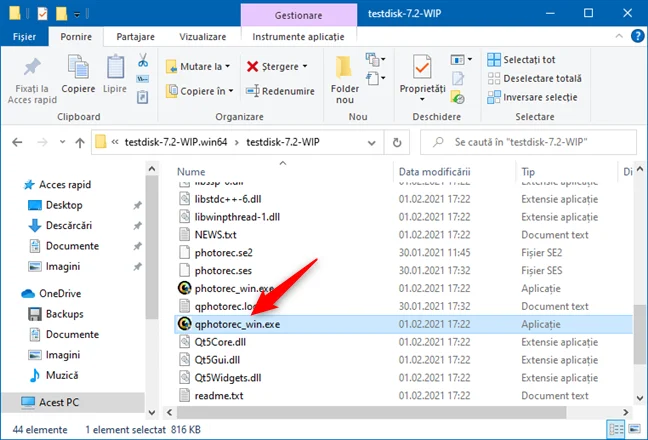Open Instrumente aplicație tab
648x440 pixels.
coord(298,37)
